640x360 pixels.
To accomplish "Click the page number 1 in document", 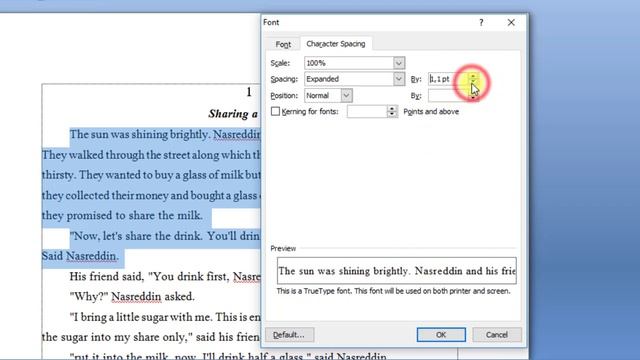I will pyautogui.click(x=249, y=92).
